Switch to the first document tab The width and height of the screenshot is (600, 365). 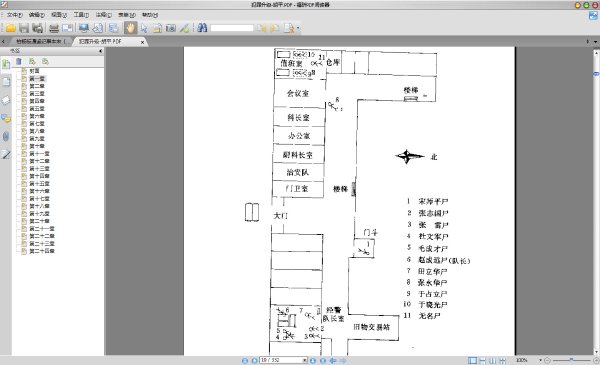40,41
